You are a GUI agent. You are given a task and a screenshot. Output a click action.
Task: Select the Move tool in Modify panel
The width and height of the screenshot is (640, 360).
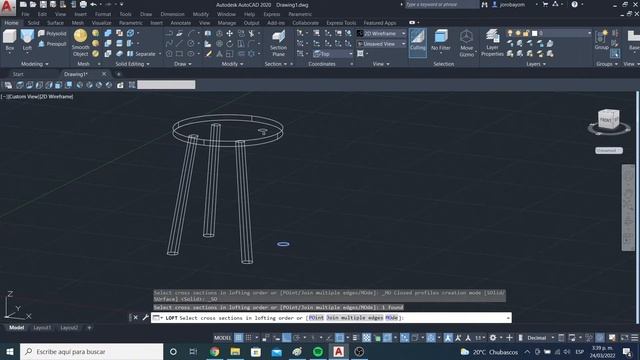tap(230, 33)
